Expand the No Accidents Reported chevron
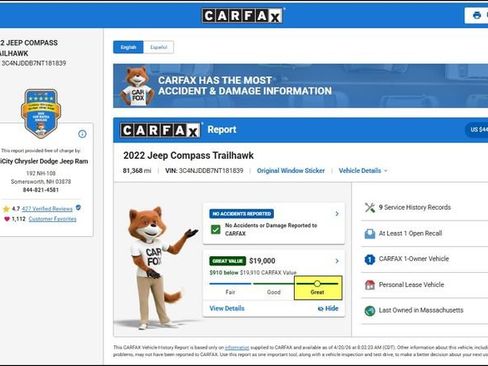Image resolution: width=488 pixels, height=366 pixels. click(337, 214)
